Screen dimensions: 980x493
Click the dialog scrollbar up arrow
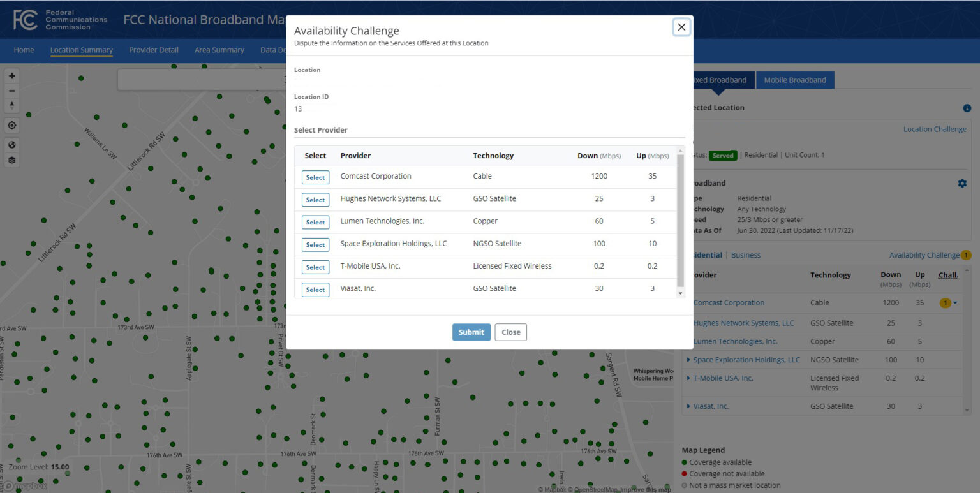(681, 150)
